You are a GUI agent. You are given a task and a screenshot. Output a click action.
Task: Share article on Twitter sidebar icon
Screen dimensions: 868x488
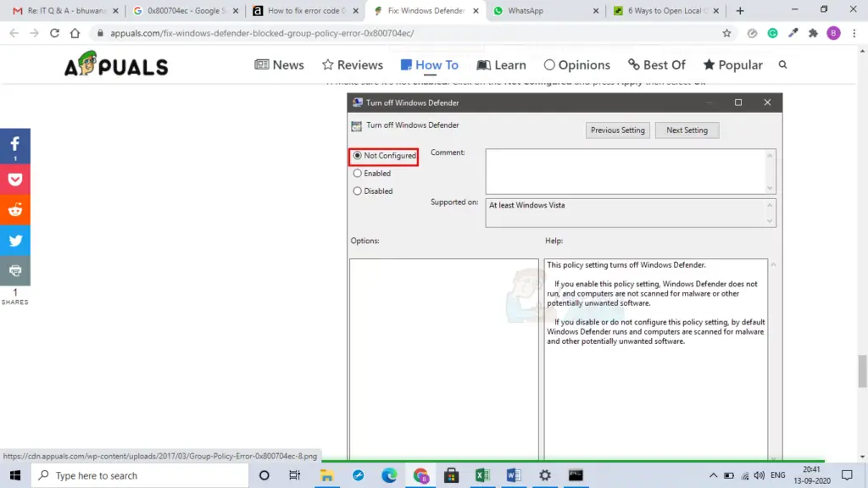click(x=15, y=240)
